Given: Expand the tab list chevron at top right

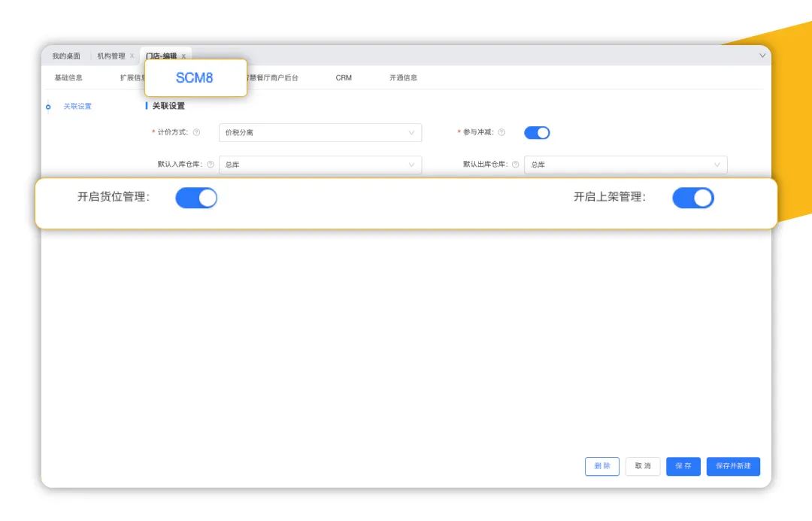Looking at the screenshot, I should click(762, 56).
